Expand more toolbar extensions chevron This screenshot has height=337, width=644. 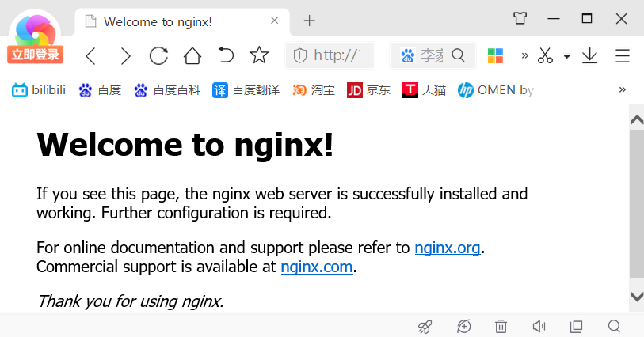tap(524, 55)
